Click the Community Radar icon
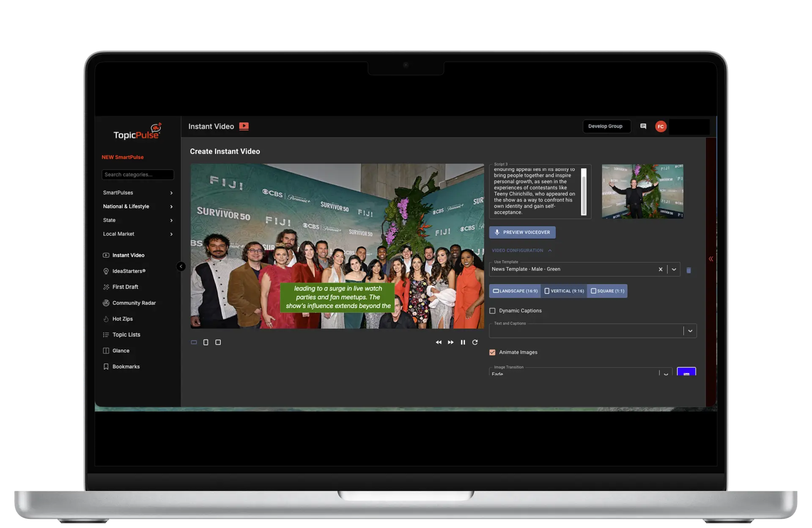The width and height of the screenshot is (812, 528). point(106,303)
